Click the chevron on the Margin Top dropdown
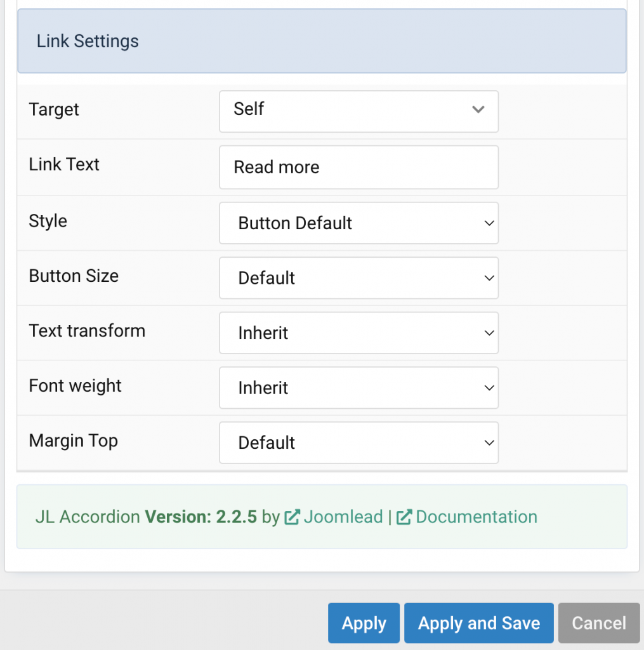644x650 pixels. tap(489, 442)
